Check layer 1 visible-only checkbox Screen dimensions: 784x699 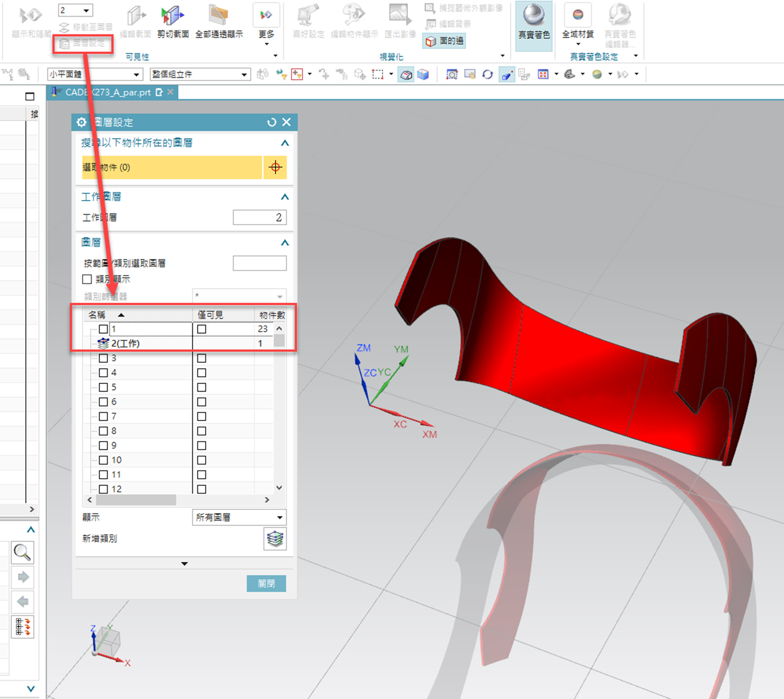pos(201,329)
